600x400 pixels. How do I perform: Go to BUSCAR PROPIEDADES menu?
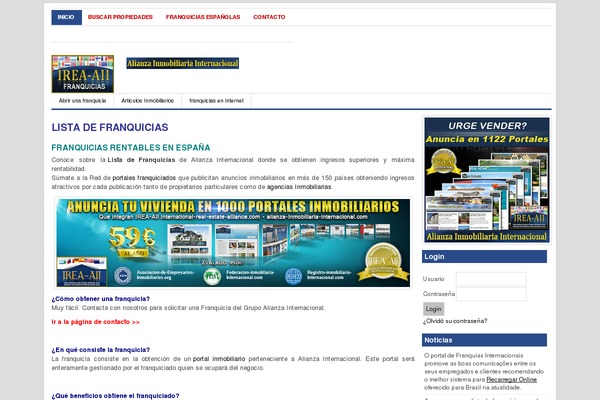[x=120, y=17]
